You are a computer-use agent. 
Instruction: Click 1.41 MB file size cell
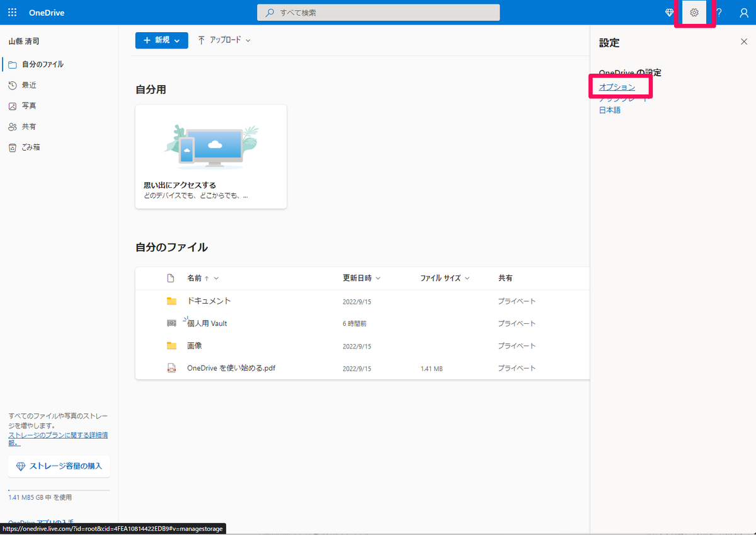coord(432,369)
